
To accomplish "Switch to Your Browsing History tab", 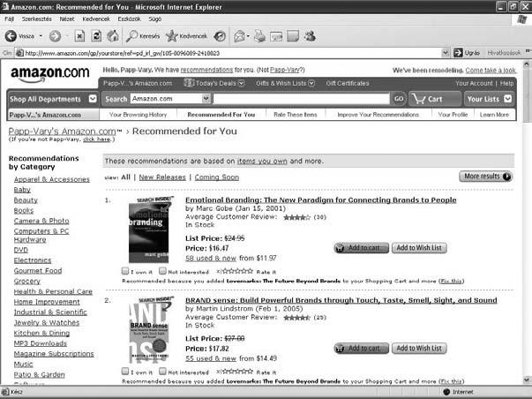I will (139, 115).
